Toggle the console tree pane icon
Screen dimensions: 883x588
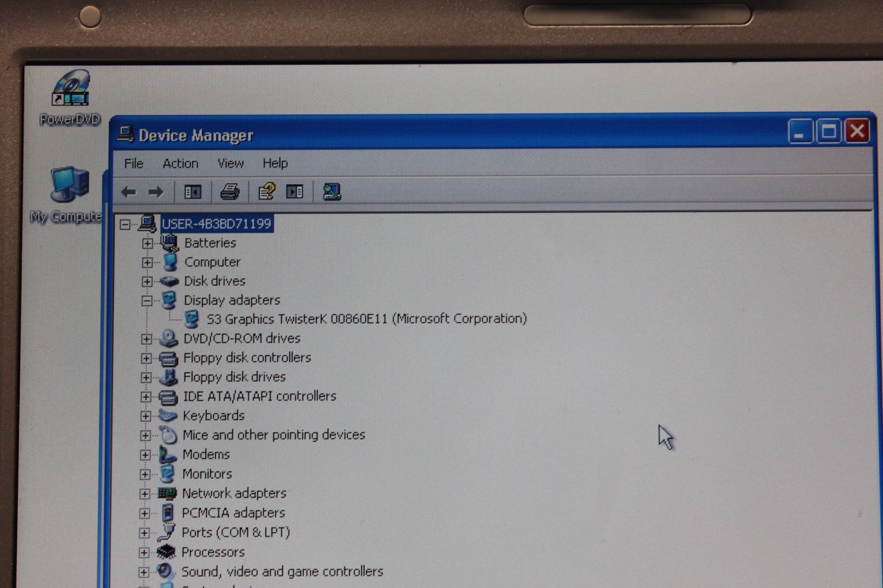click(193, 192)
